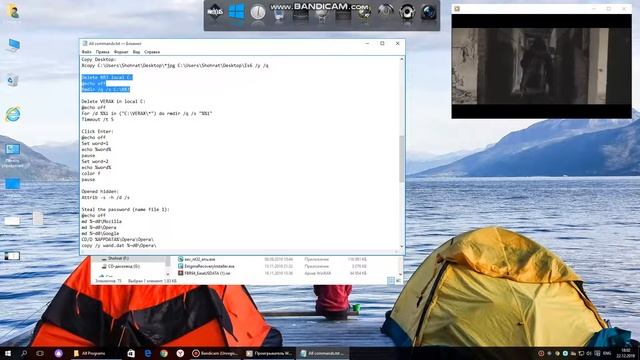Open Recycle Bin desktop icon
The height and width of the screenshot is (360, 640).
(13, 80)
